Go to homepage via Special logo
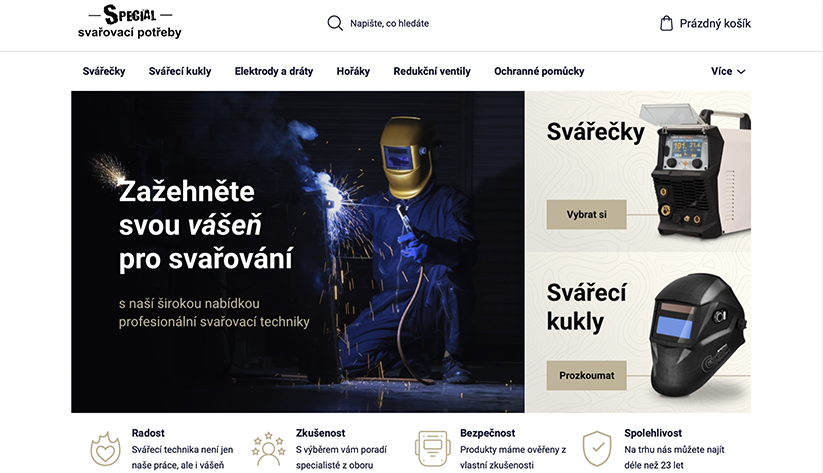The height and width of the screenshot is (473, 823). click(x=130, y=22)
